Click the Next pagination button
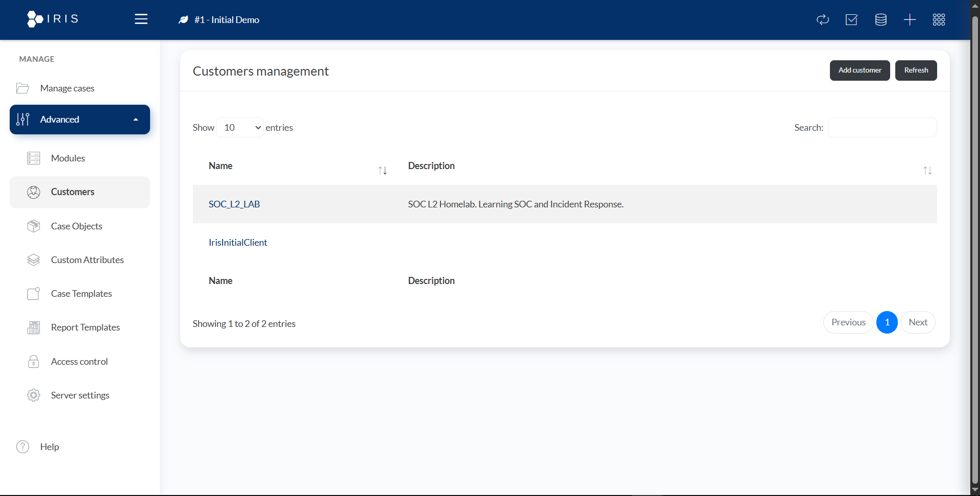This screenshot has height=496, width=980. (x=918, y=322)
